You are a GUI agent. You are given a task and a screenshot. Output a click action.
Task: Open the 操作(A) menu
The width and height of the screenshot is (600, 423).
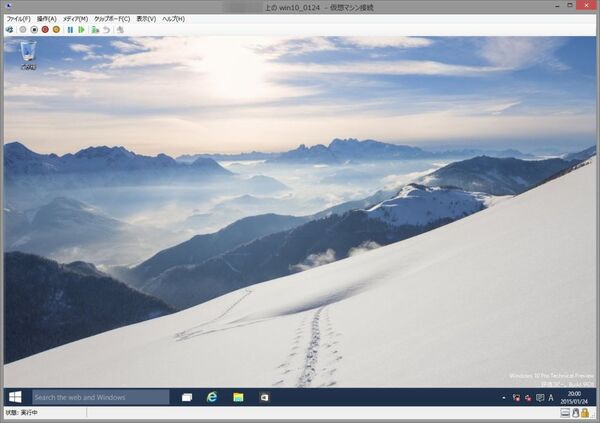(x=47, y=19)
